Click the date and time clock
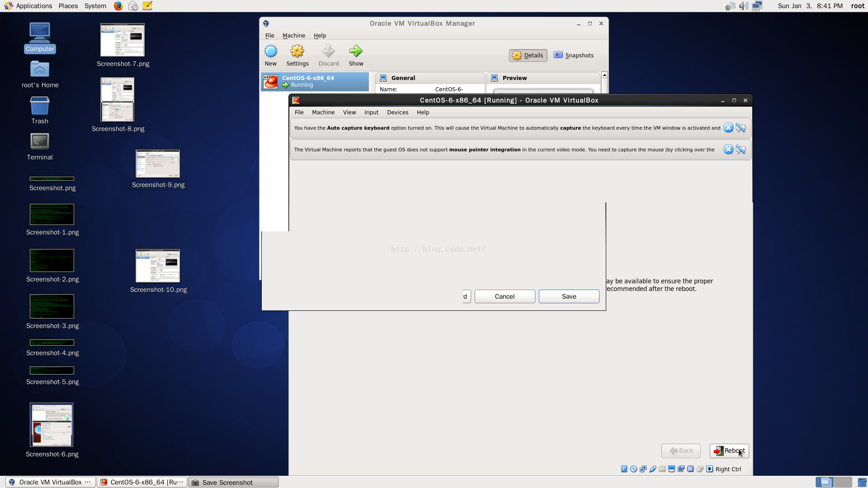This screenshot has width=868, height=488. (810, 6)
